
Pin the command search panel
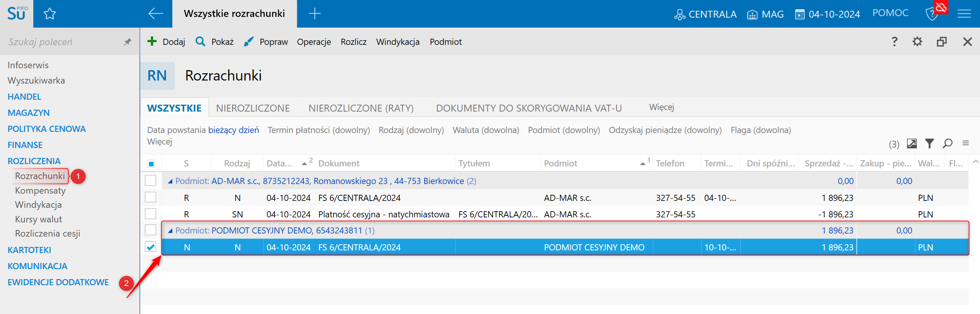click(128, 42)
